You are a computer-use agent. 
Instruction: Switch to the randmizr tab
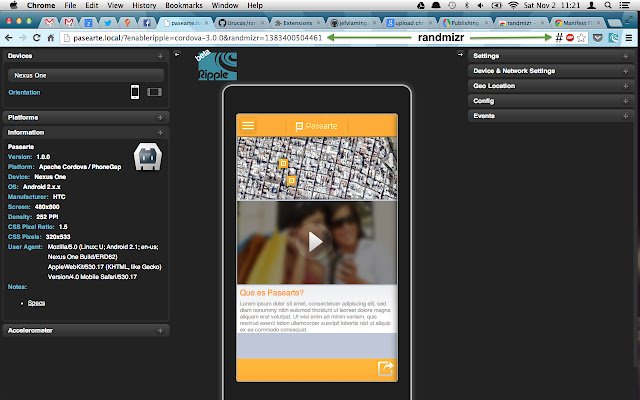point(520,23)
